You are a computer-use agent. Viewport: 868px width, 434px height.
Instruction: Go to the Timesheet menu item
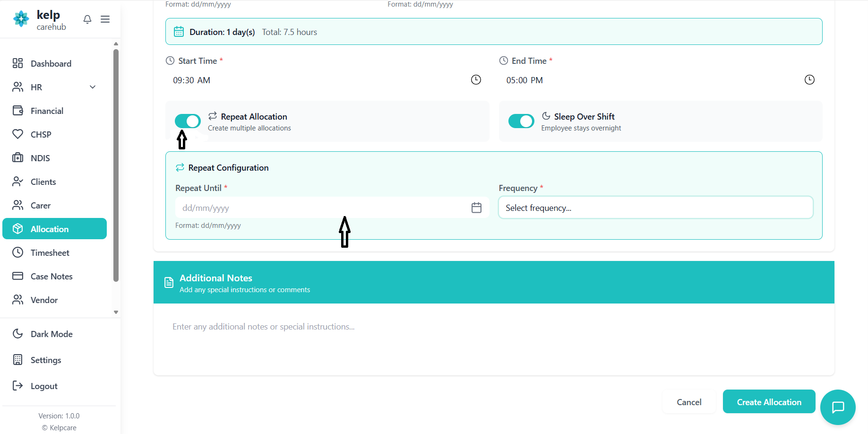(50, 253)
